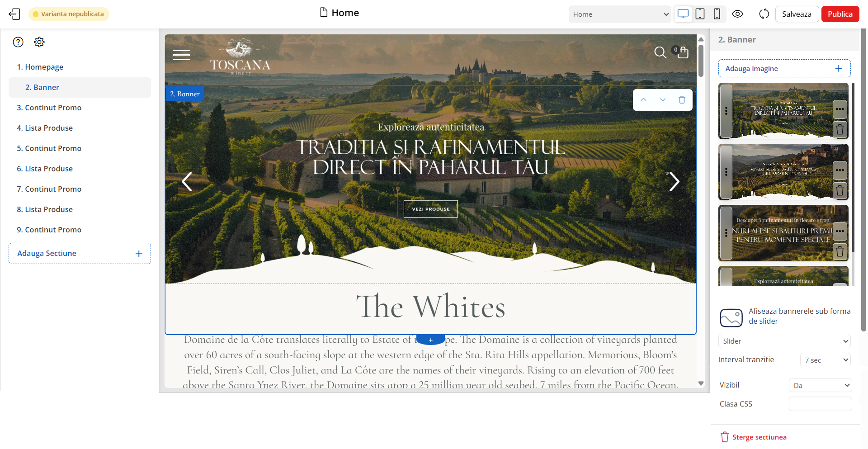
Task: Toggle preview eye icon
Action: (737, 14)
